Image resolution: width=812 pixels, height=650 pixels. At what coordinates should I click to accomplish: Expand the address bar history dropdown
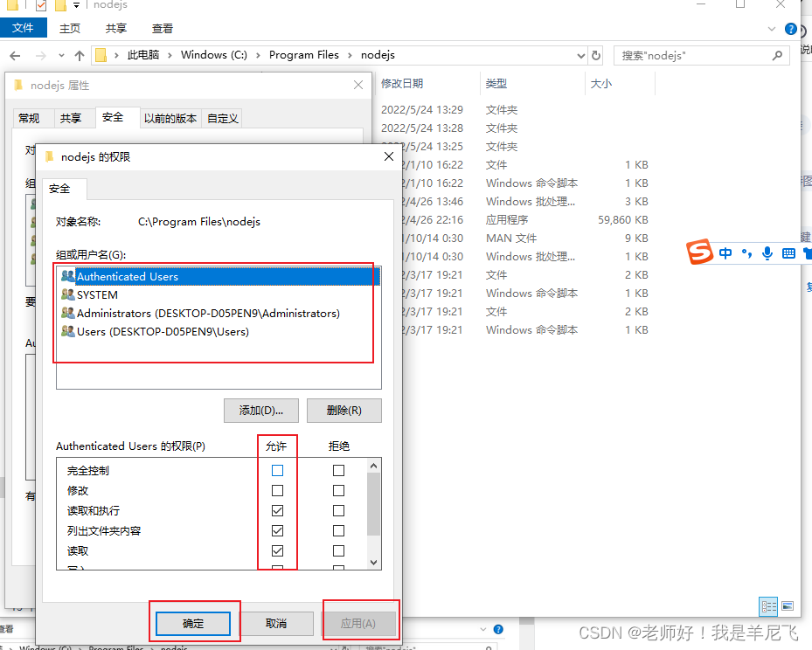point(580,54)
